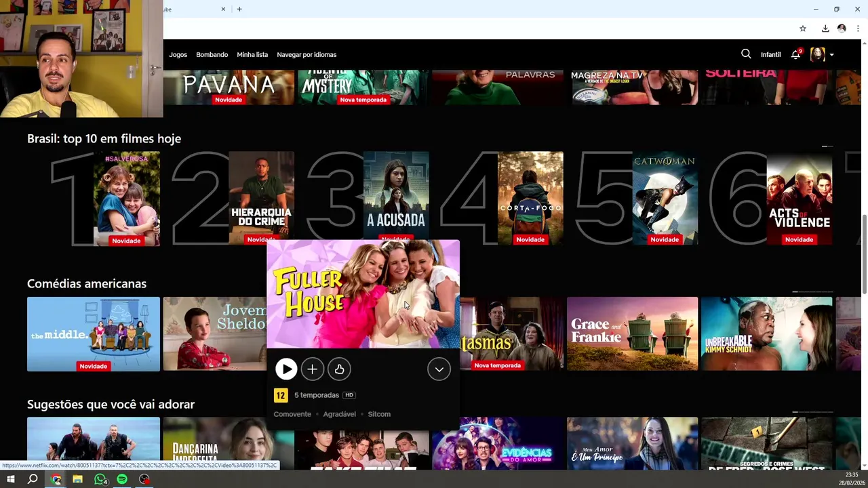Screen dimensions: 868x488
Task: Open Meu Amor é um Príncipe card
Action: [x=632, y=443]
